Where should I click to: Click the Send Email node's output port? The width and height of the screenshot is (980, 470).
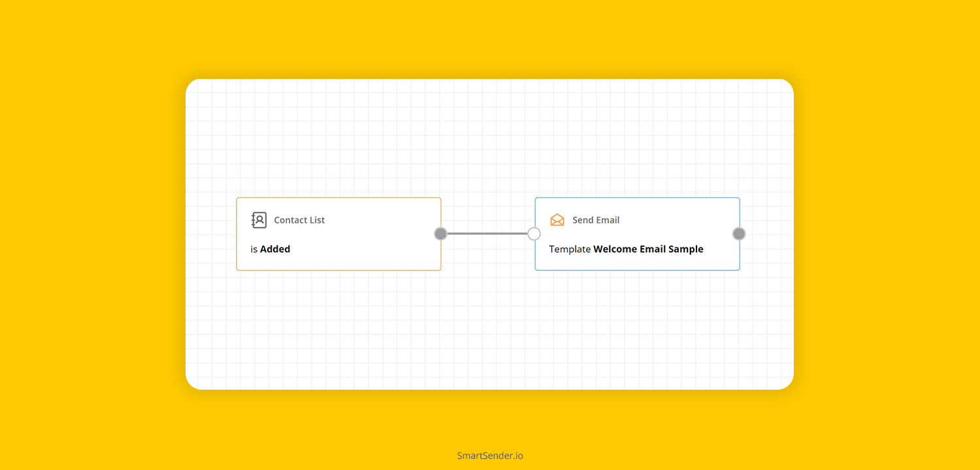(x=739, y=234)
